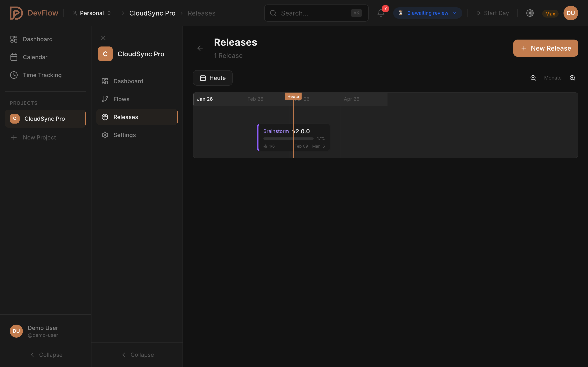The height and width of the screenshot is (367, 588).
Task: Open CloudSync Pro from the breadcrumb
Action: click(152, 13)
